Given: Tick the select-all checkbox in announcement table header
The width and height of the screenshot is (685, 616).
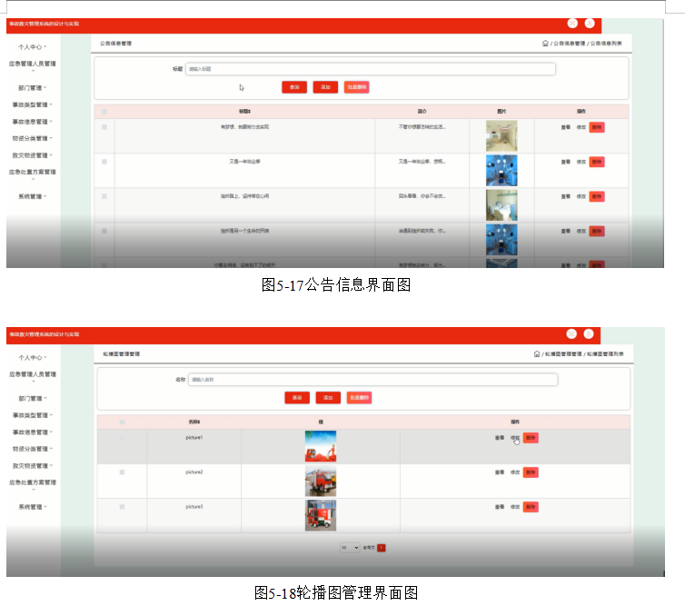Looking at the screenshot, I should click(x=104, y=112).
